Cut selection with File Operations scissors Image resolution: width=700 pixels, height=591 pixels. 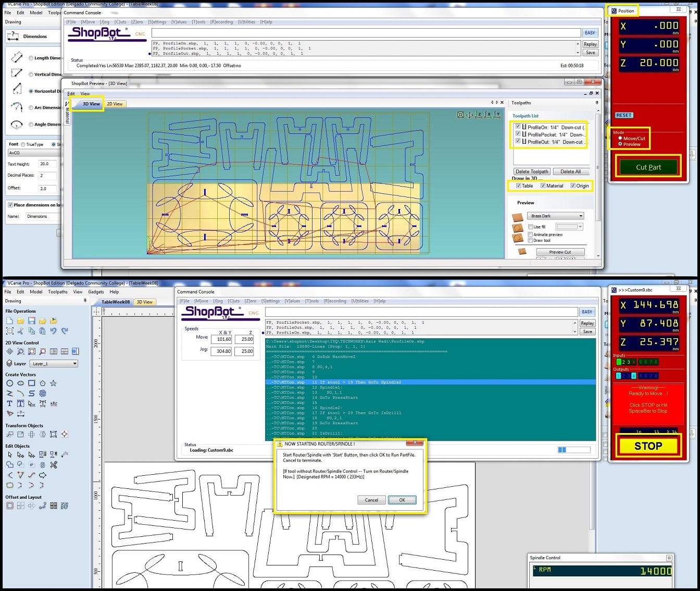[x=21, y=331]
